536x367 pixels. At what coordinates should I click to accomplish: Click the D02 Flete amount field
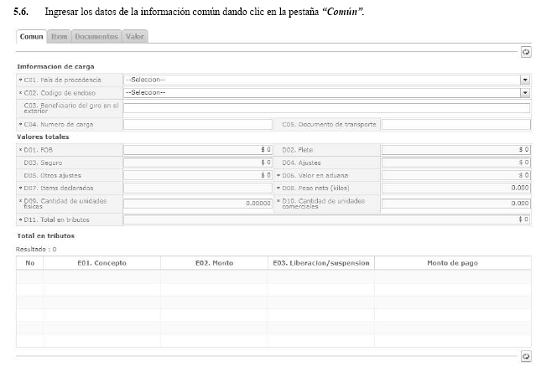(456, 150)
